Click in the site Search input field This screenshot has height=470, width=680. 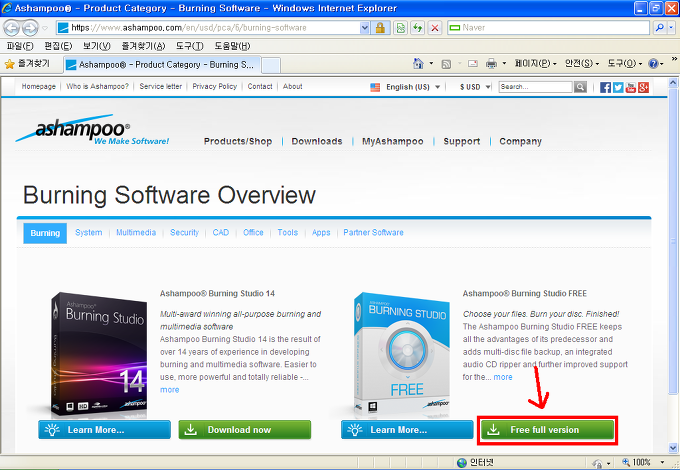(x=535, y=87)
